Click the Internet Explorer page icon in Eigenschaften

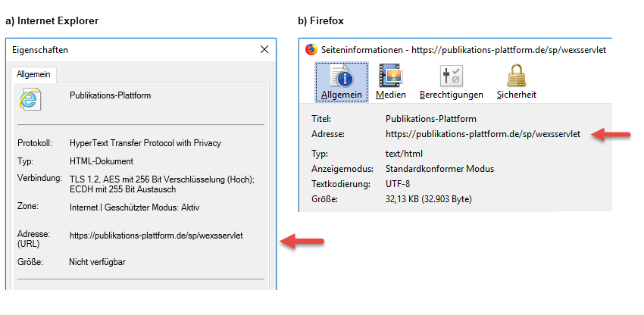tap(30, 99)
